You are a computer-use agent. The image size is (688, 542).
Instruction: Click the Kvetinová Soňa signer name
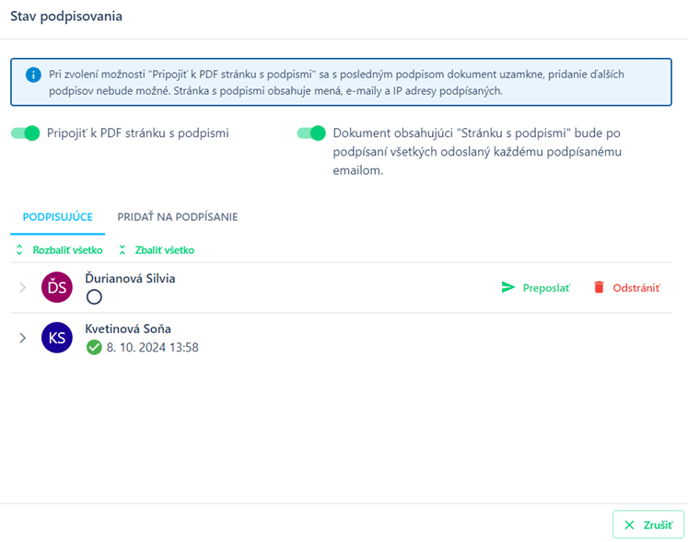click(128, 329)
